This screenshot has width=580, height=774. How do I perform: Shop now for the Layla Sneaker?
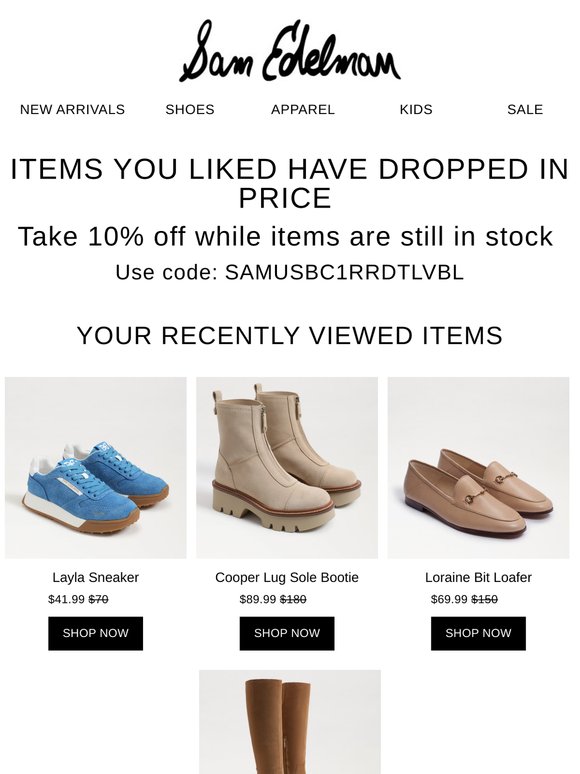coord(96,633)
